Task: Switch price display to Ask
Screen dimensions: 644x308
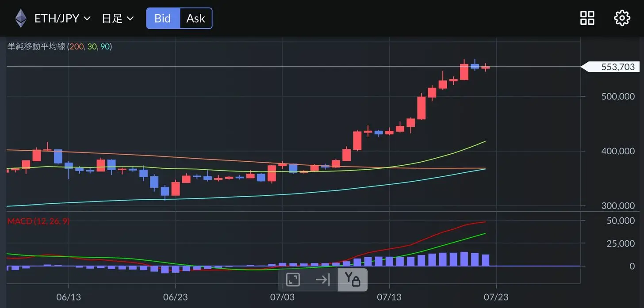Action: [x=195, y=19]
